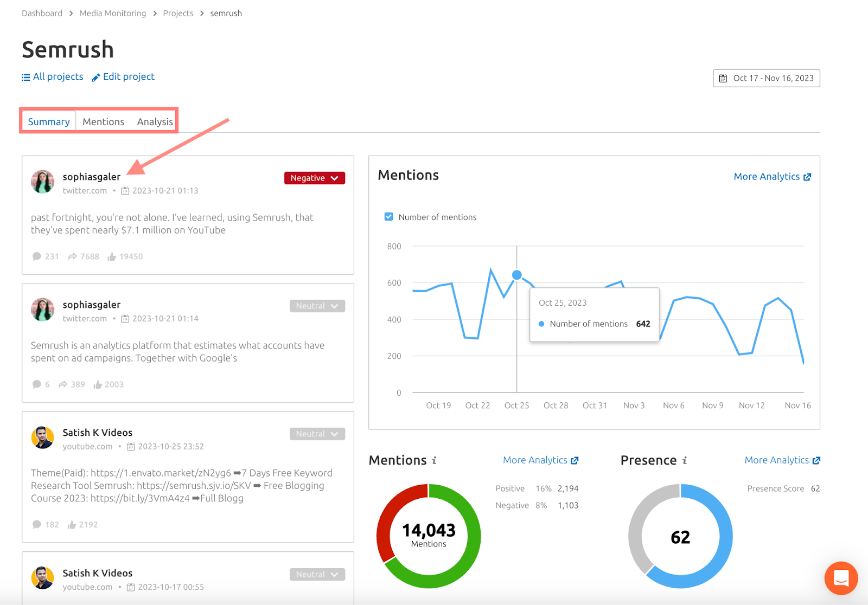
Task: Switch to the Mentions tab
Action: (x=103, y=121)
